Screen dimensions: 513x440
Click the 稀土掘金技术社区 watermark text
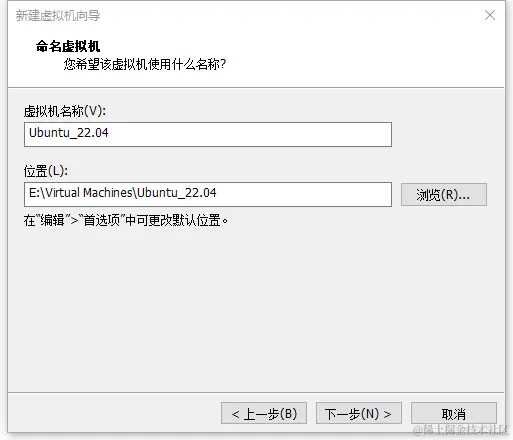point(460,430)
